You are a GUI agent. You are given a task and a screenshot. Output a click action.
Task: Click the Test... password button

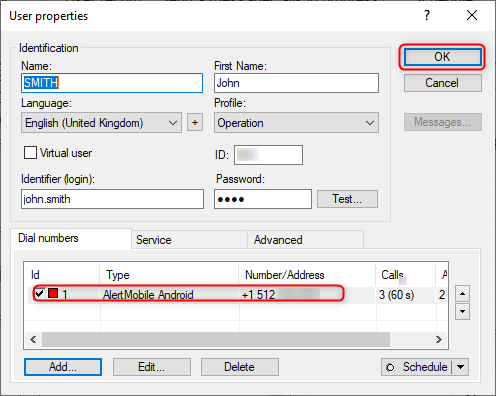(347, 199)
